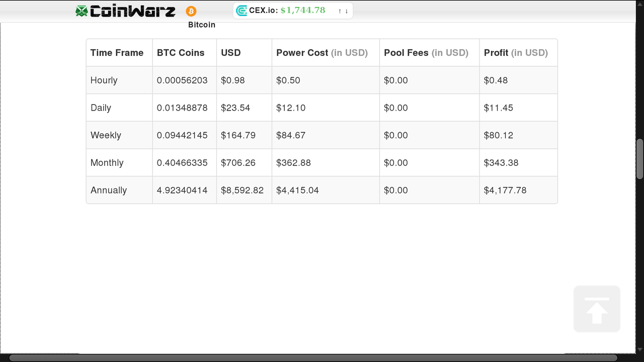Click the weekly power cost $84.67

[x=291, y=135]
